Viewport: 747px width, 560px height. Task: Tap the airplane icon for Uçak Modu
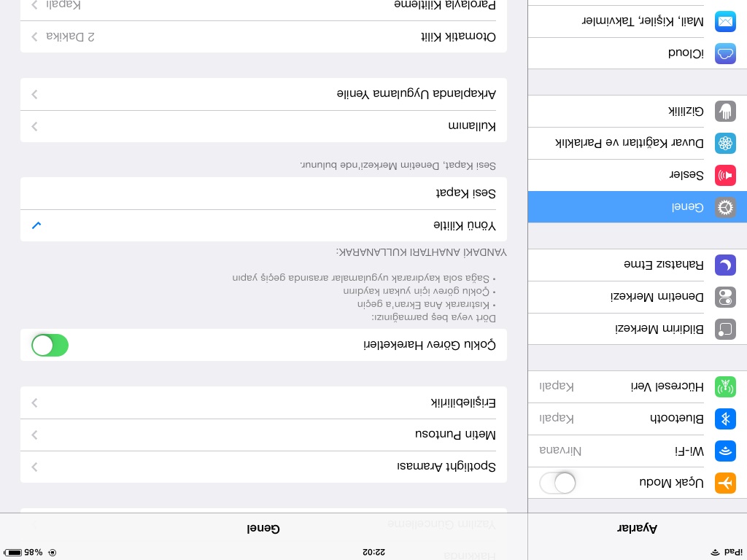[725, 483]
